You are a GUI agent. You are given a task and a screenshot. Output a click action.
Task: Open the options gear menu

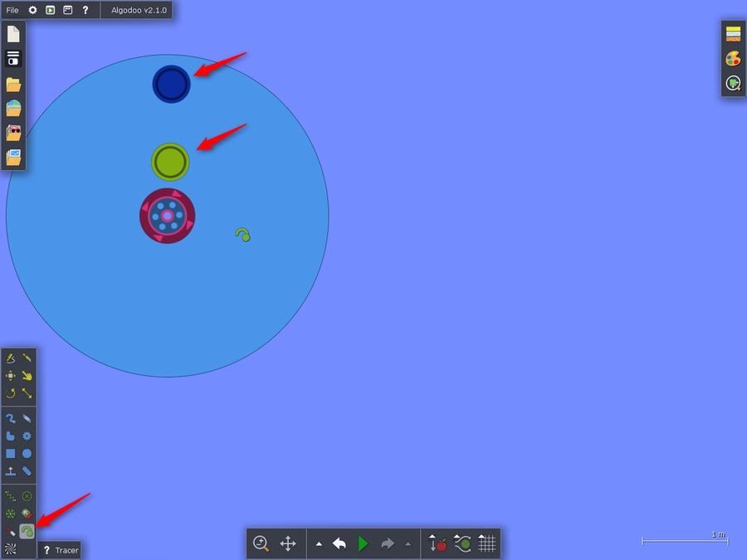click(32, 10)
